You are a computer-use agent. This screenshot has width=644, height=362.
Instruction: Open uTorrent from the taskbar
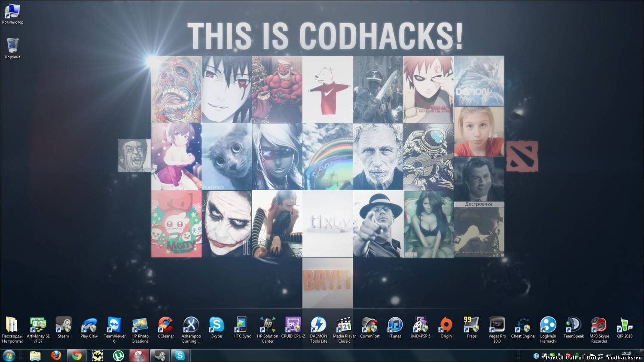119,356
